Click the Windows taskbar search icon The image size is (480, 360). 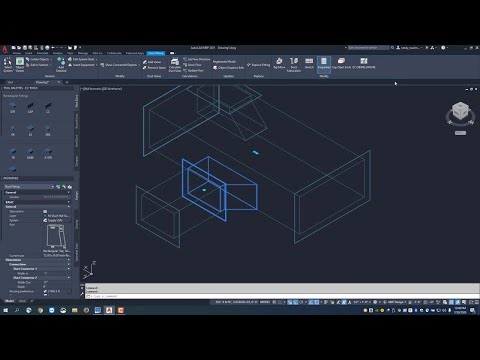[17, 310]
